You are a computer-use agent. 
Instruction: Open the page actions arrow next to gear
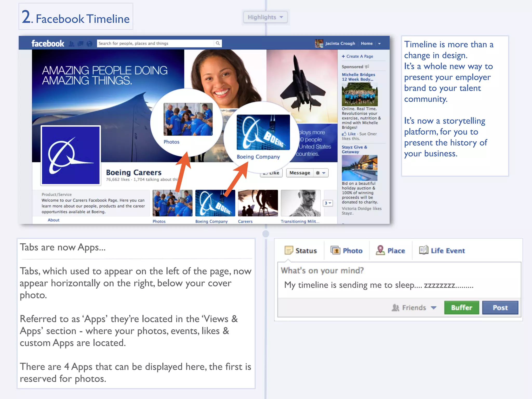coord(324,173)
